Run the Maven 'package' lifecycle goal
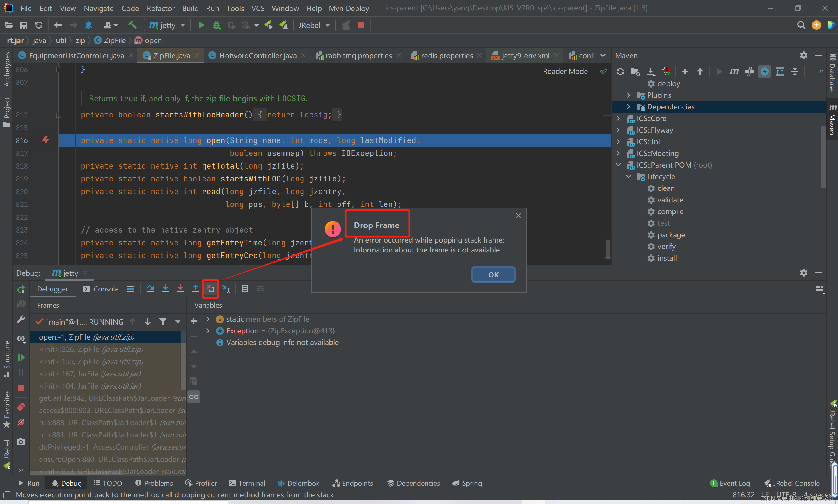The width and height of the screenshot is (838, 504). click(671, 235)
